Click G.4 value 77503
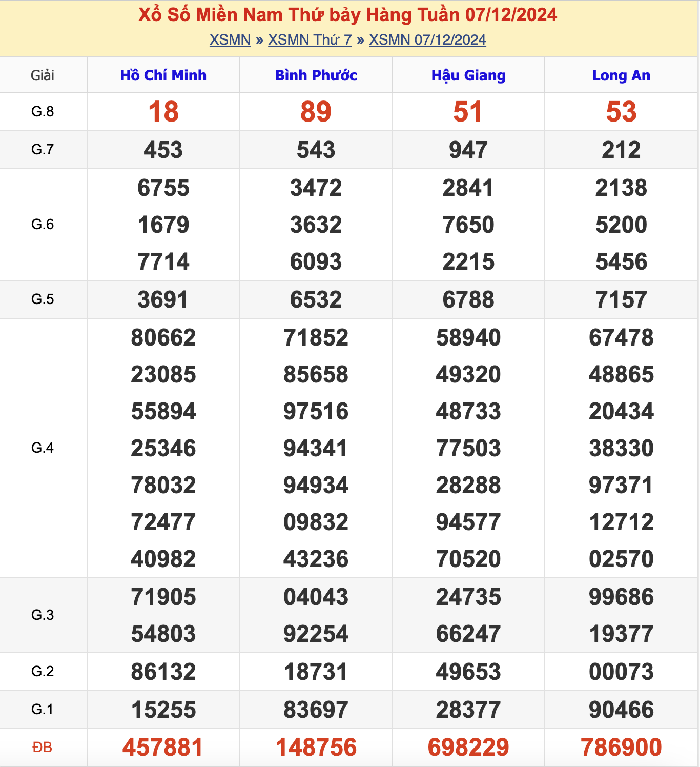Screen dimensions: 700x767 click(468, 448)
